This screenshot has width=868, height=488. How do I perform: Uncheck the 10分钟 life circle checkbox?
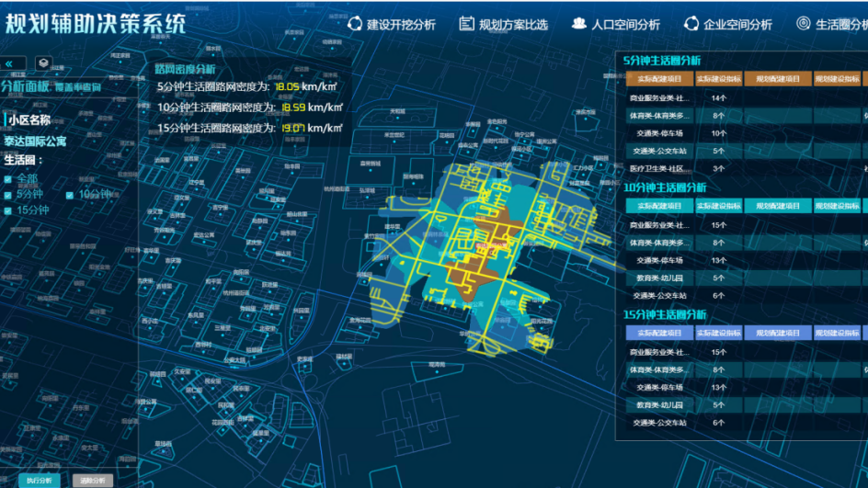tap(70, 195)
